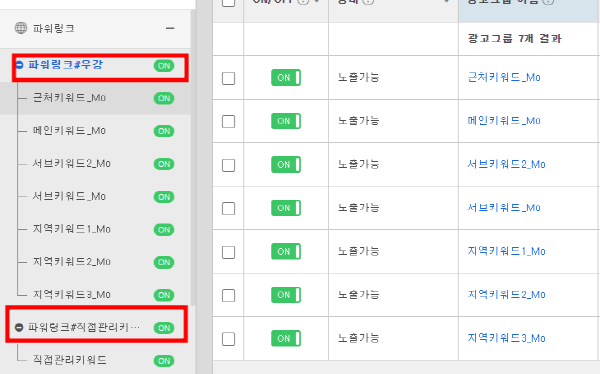The width and height of the screenshot is (600, 374).
Task: Select 지역키워드3_Mo in the sidebar tree
Action: point(72,294)
